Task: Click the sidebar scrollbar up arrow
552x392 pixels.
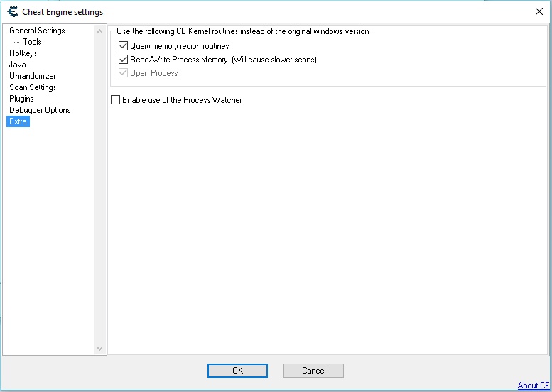Action: (99, 31)
